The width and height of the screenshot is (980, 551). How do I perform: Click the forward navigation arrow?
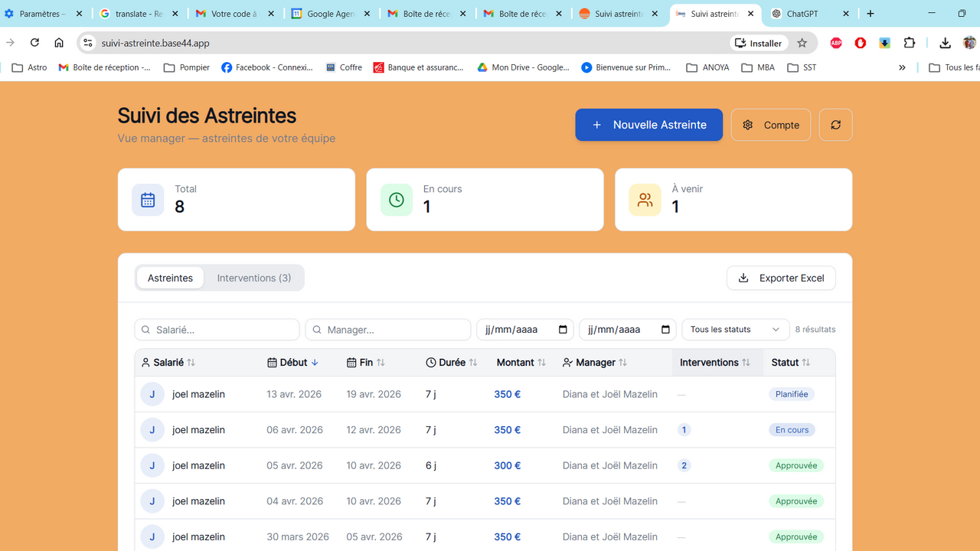tap(10, 43)
